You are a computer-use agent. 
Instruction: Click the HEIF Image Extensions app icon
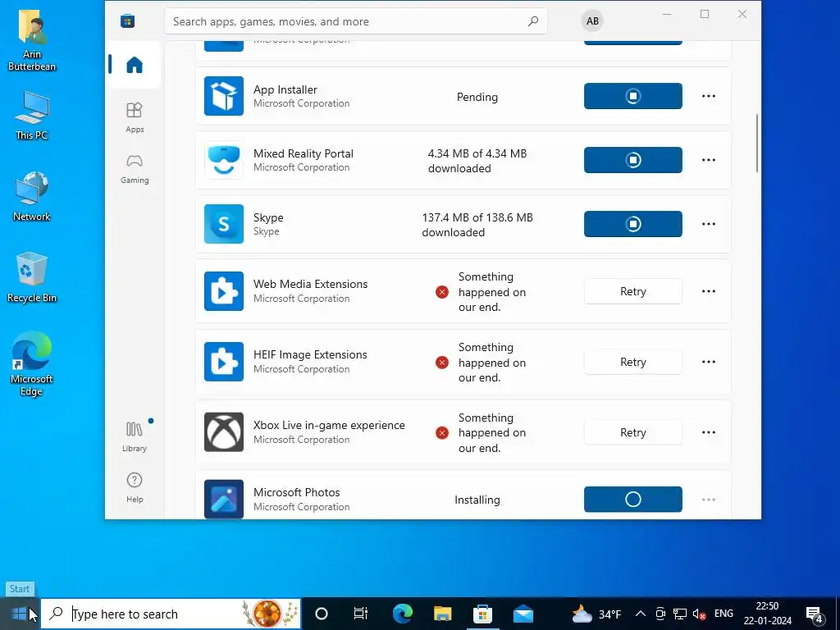pos(224,362)
